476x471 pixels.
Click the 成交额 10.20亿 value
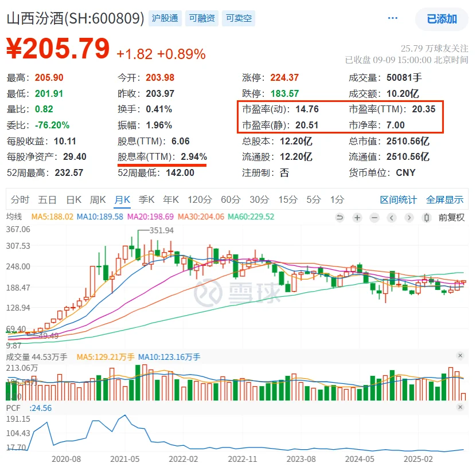403,94
